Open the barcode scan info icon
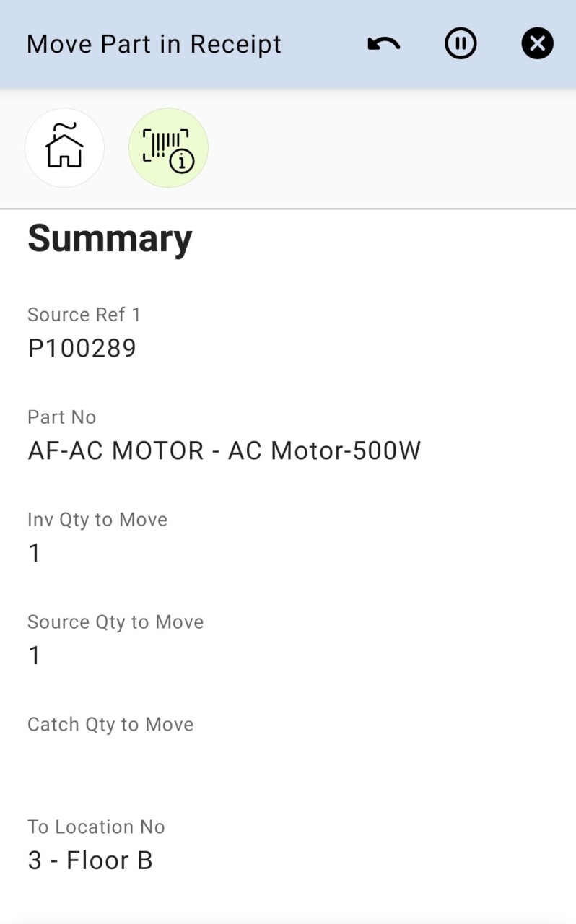576x924 pixels. [168, 147]
